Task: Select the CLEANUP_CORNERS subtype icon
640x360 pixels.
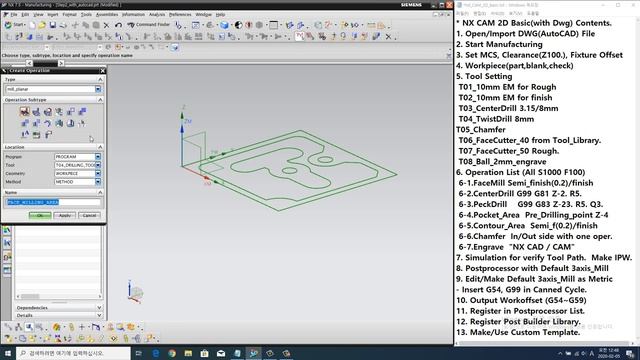Action: pyautogui.click(x=47, y=123)
